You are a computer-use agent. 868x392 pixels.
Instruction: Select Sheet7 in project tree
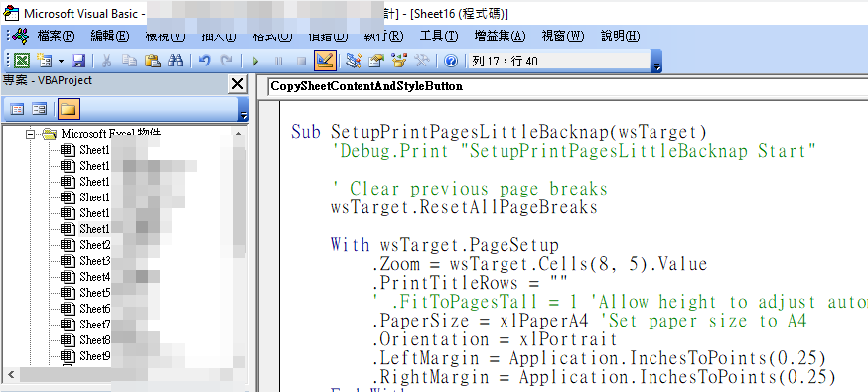coord(94,325)
